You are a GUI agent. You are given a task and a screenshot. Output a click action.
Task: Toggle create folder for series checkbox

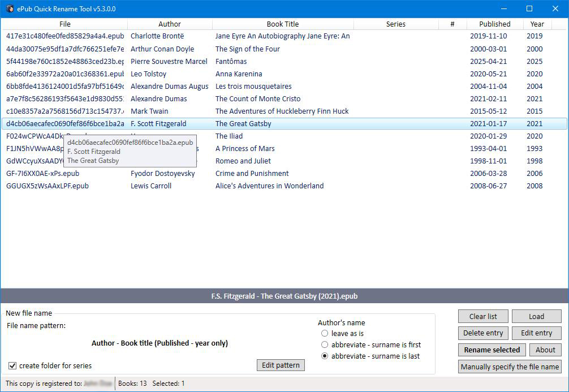tap(12, 365)
